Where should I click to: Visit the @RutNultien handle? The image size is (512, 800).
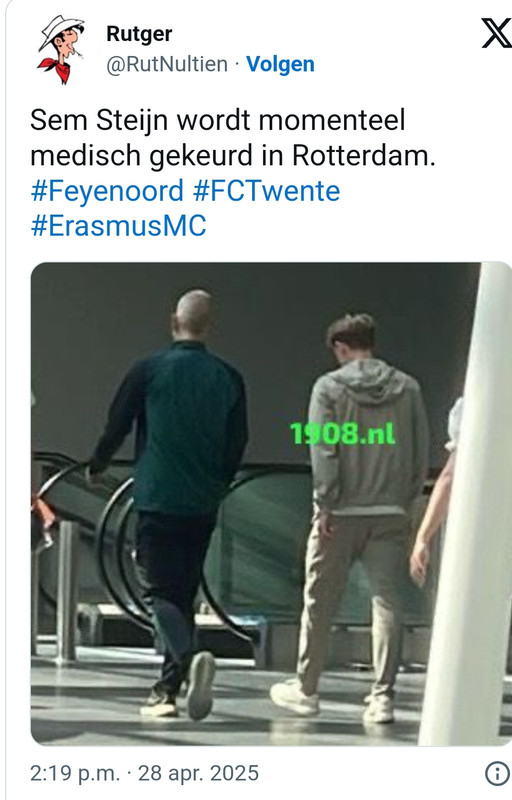(x=167, y=65)
